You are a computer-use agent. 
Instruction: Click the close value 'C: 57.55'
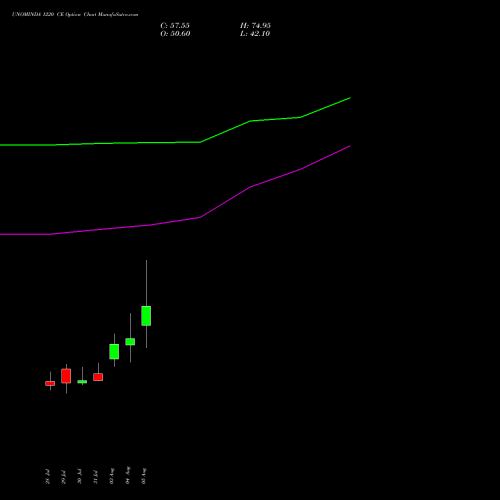(x=175, y=26)
